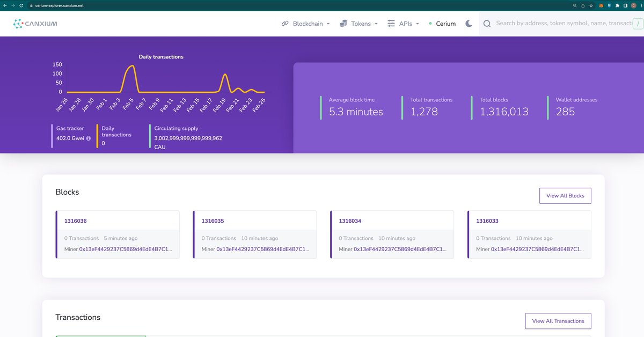The width and height of the screenshot is (644, 337).
Task: Open block 1316035
Action: (x=213, y=221)
